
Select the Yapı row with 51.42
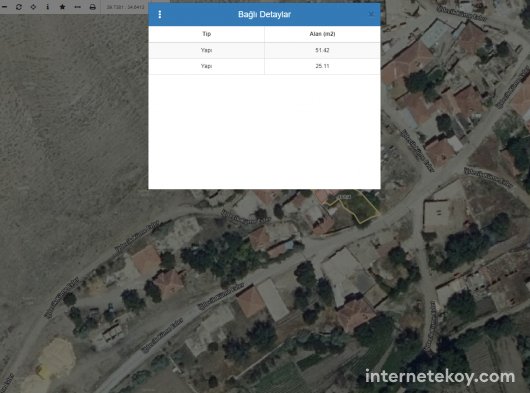(x=264, y=50)
